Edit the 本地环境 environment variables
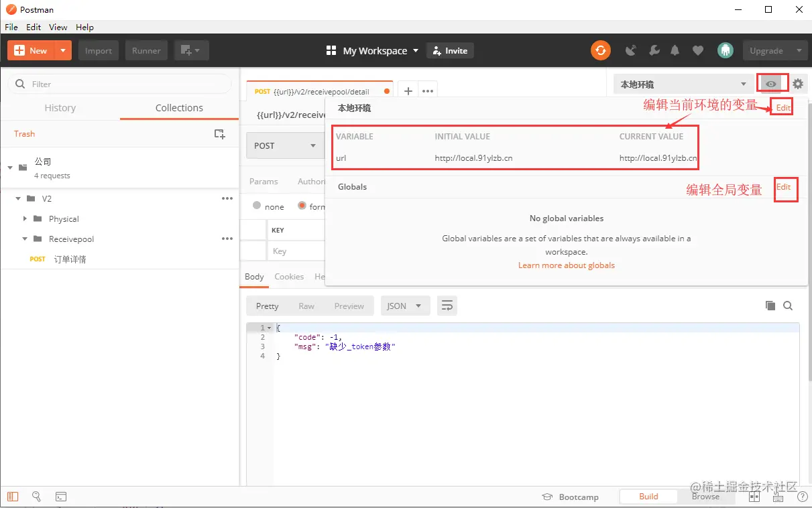Viewport: 812px width, 508px height. coord(783,108)
